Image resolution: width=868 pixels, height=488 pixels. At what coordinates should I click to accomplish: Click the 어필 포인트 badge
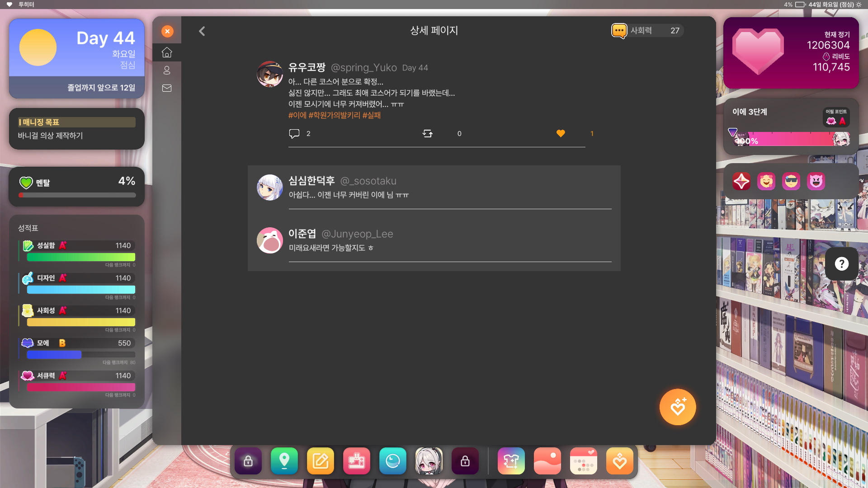click(x=836, y=117)
